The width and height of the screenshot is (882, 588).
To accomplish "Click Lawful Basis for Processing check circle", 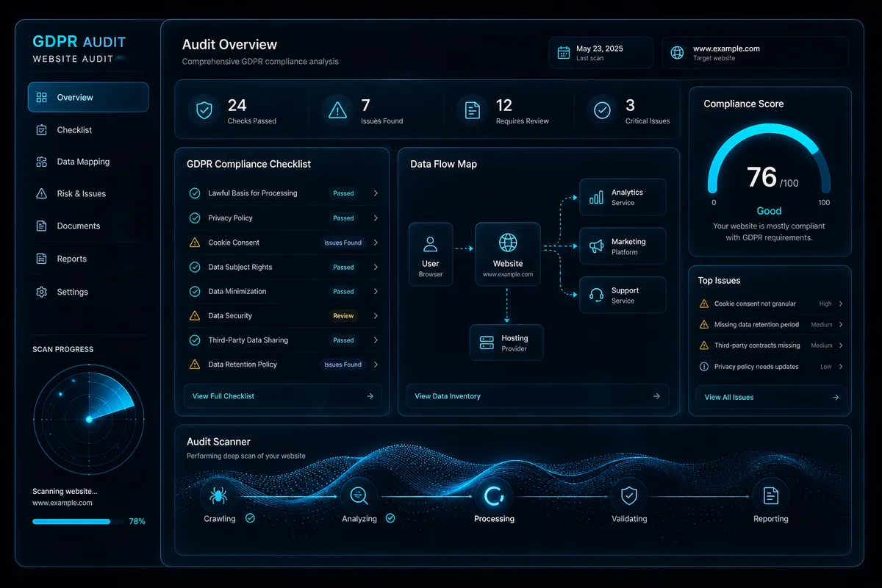I will pos(195,193).
